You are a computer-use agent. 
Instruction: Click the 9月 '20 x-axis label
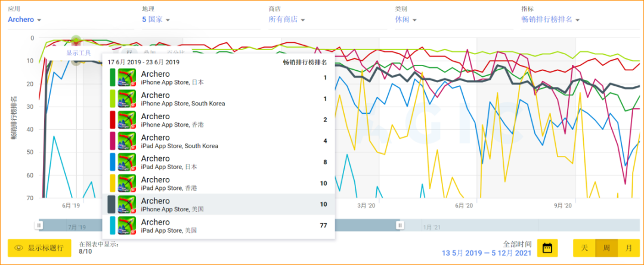tap(563, 205)
